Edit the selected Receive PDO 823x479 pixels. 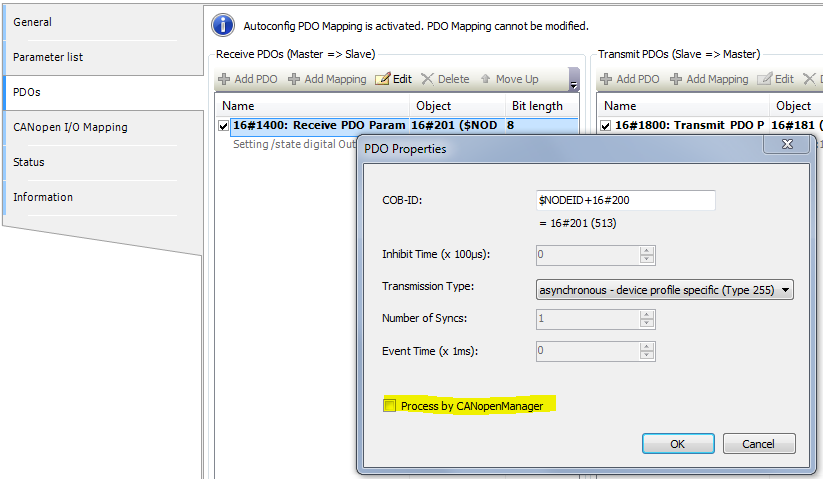(x=393, y=79)
